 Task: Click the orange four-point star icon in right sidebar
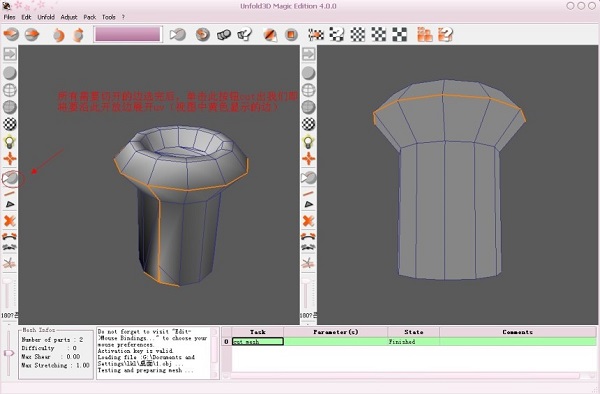(309, 159)
